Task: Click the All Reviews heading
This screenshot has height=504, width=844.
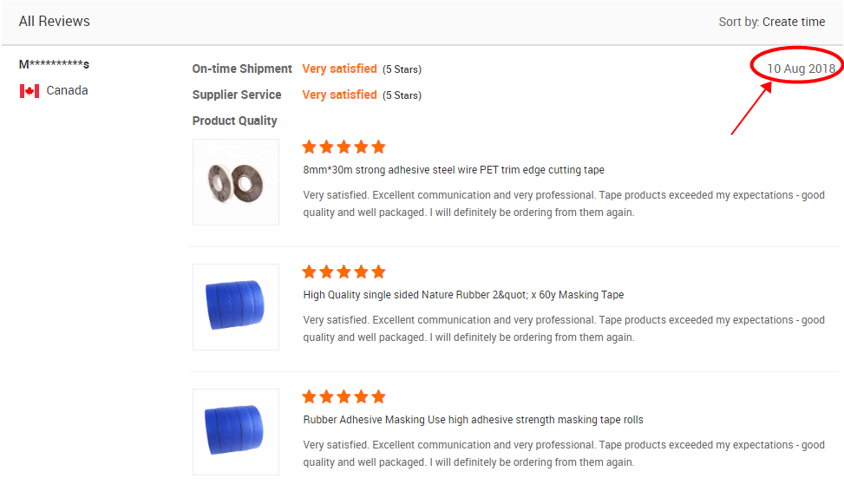Action: (55, 21)
